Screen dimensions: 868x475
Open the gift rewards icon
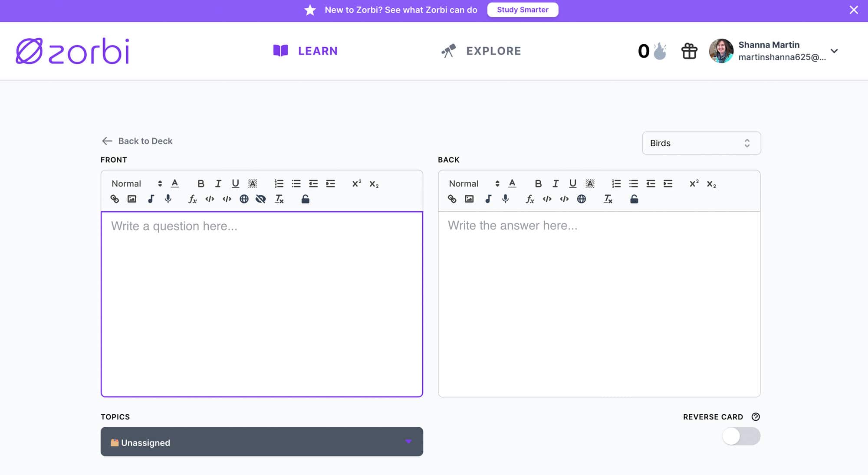[x=689, y=51]
